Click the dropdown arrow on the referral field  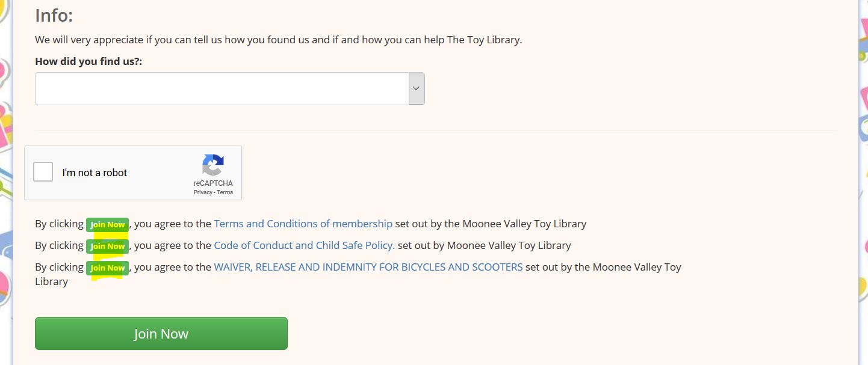point(417,89)
